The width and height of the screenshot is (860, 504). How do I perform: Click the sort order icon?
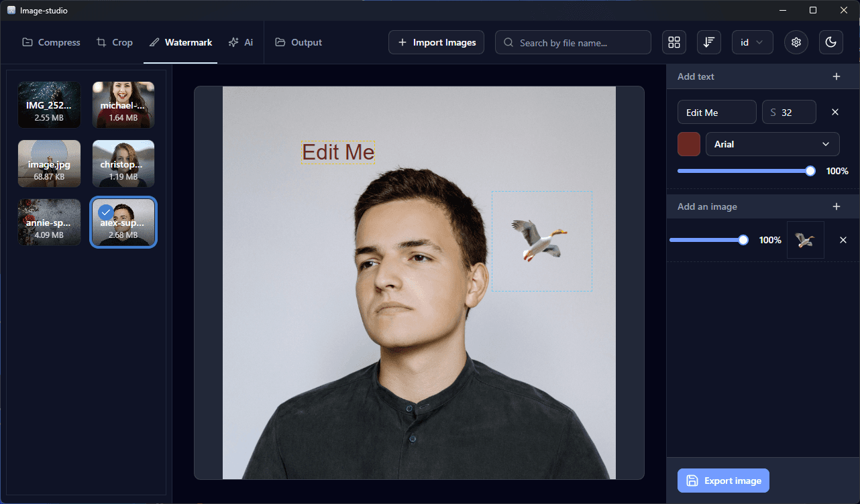[x=708, y=42]
